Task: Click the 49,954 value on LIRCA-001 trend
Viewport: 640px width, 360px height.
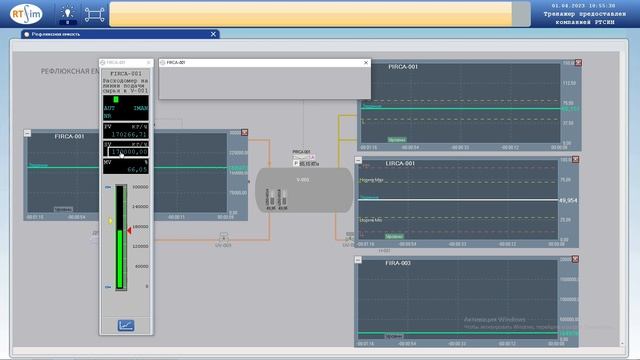Action: pos(568,200)
